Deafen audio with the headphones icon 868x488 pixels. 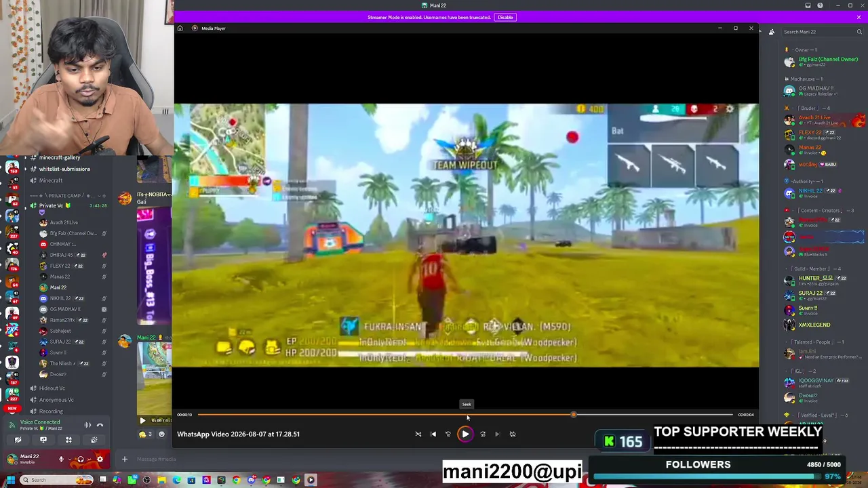click(x=80, y=460)
